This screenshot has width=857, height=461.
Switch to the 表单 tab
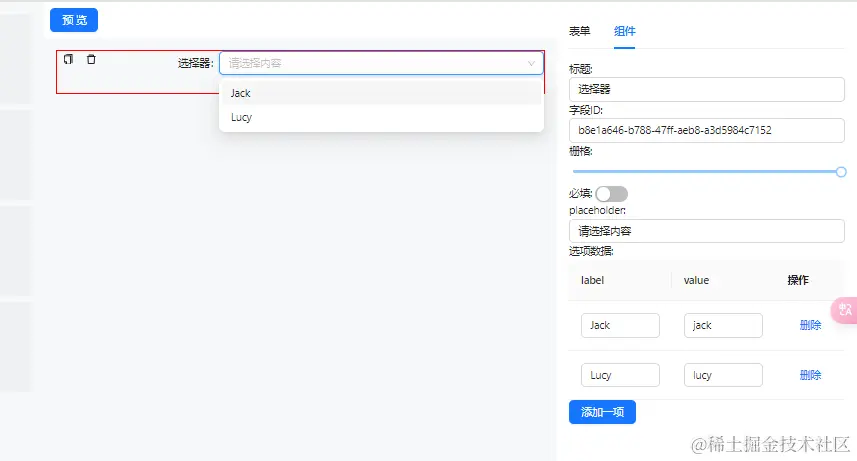580,31
